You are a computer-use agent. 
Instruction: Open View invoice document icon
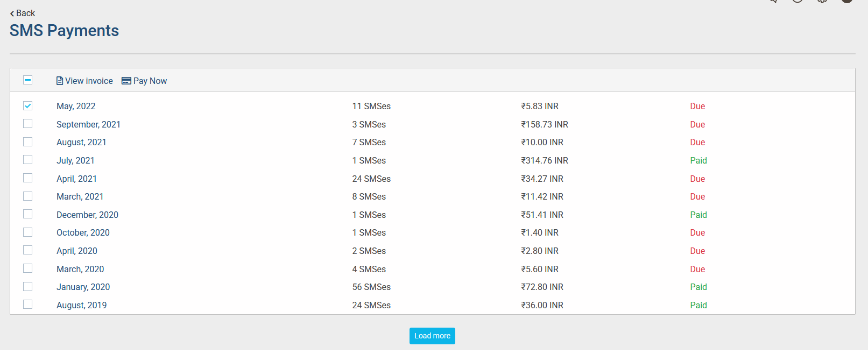tap(60, 81)
